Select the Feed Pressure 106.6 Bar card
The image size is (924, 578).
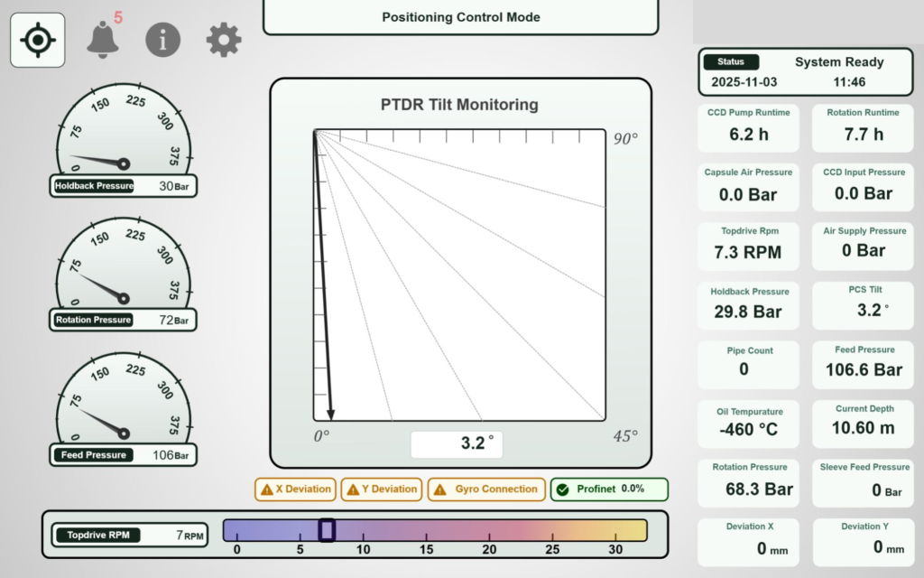pos(863,365)
